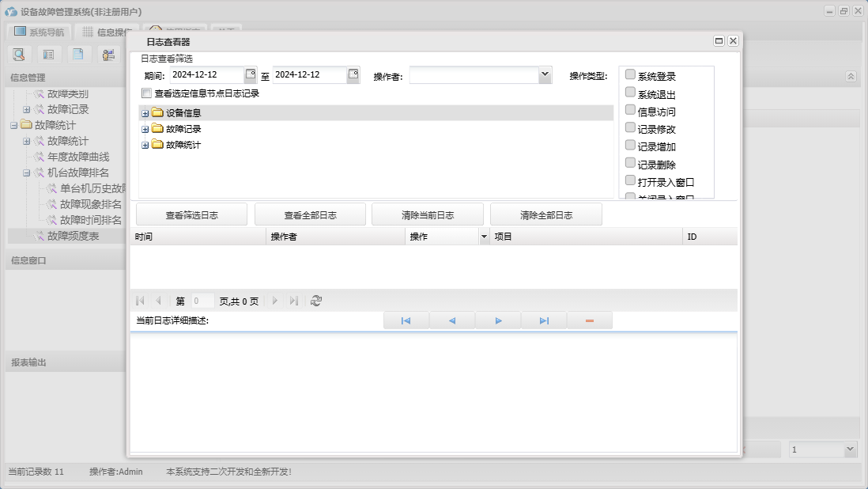Expand the 故障统计 folder in log tree
The width and height of the screenshot is (868, 489).
[x=145, y=145]
